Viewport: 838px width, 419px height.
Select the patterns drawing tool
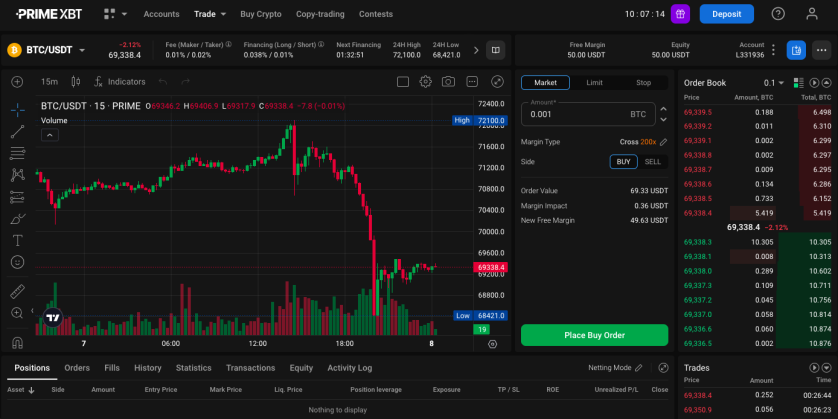coord(18,175)
